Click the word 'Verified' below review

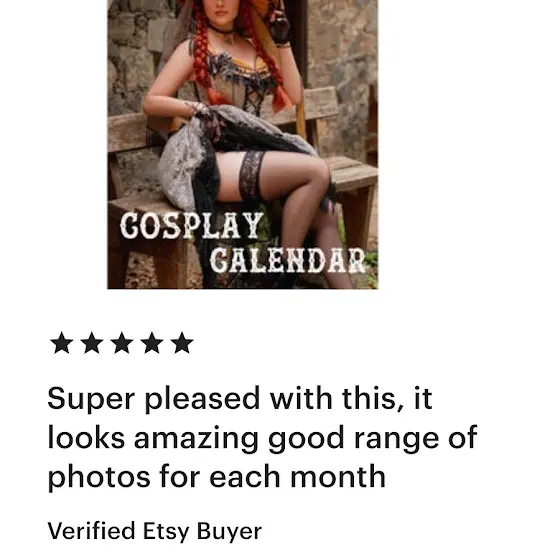tap(91, 531)
